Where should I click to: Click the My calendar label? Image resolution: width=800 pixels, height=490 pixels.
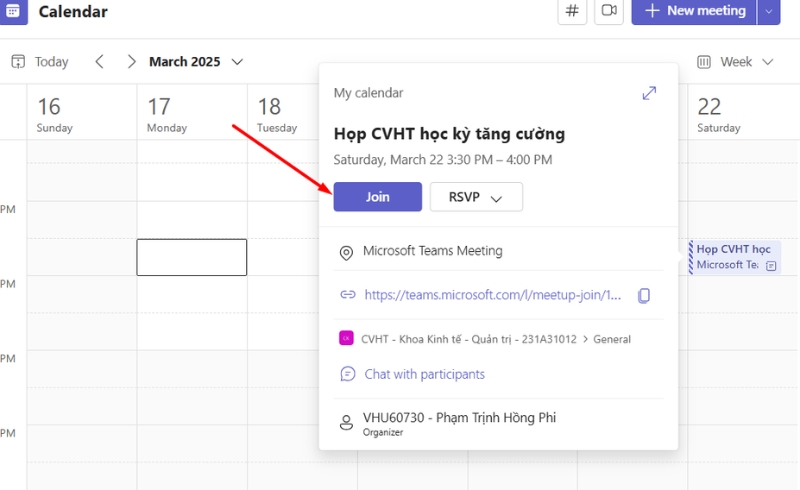point(368,93)
